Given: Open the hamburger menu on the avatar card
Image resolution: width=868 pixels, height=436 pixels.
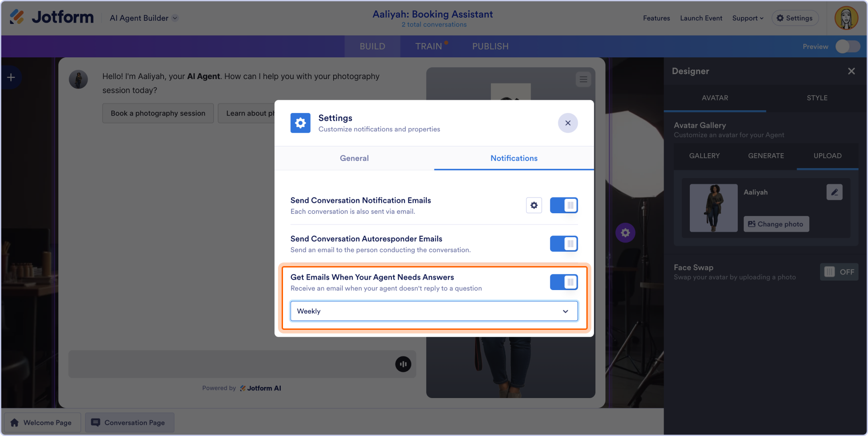Looking at the screenshot, I should pyautogui.click(x=584, y=80).
